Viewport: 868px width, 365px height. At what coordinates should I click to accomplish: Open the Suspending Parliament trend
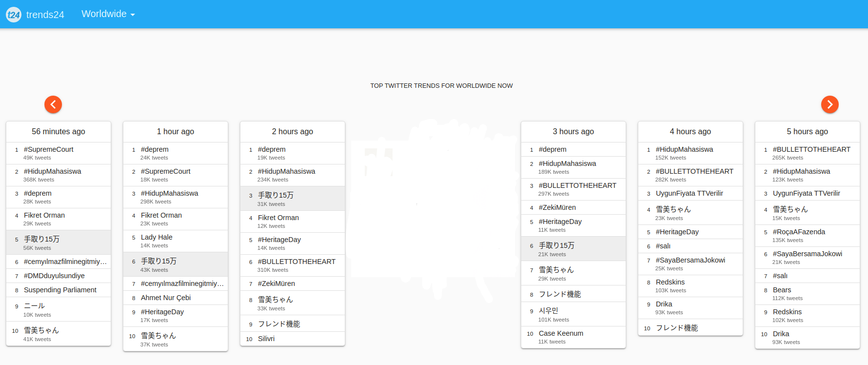pos(60,290)
